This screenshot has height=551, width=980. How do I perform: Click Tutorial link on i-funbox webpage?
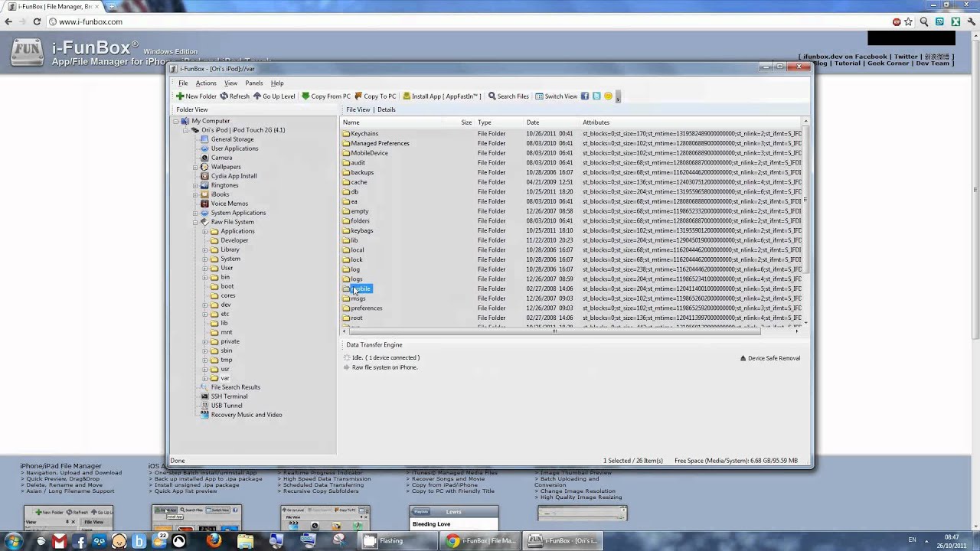[848, 63]
